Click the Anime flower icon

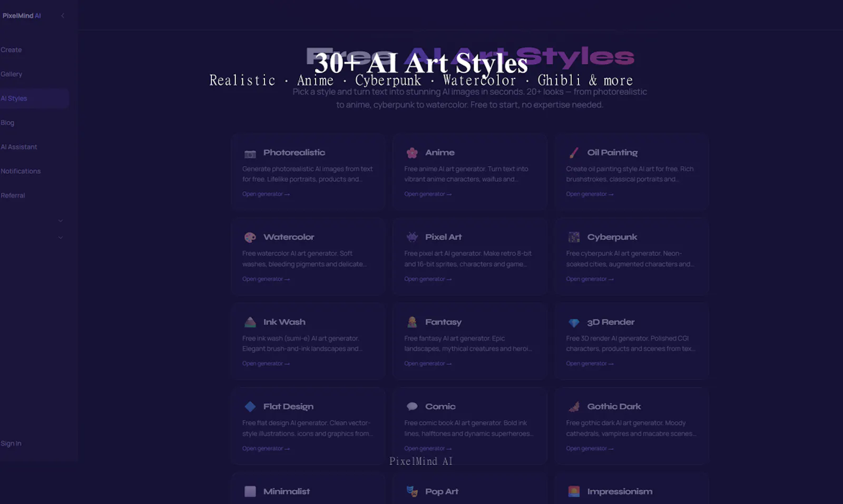tap(412, 153)
